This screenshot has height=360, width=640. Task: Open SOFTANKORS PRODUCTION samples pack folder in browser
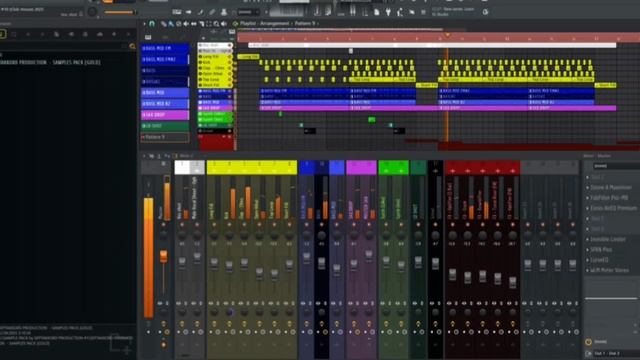[50, 62]
